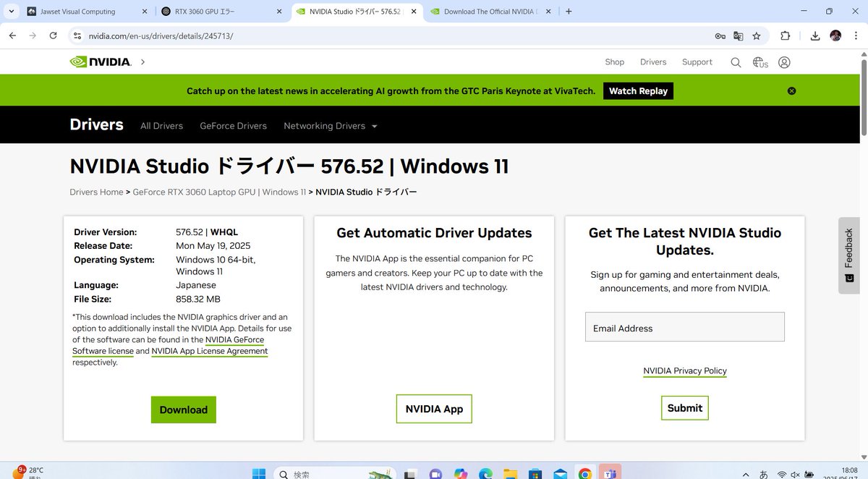Open the Mail app from the taskbar
Viewport: 868px width, 479px height.
coord(560,474)
